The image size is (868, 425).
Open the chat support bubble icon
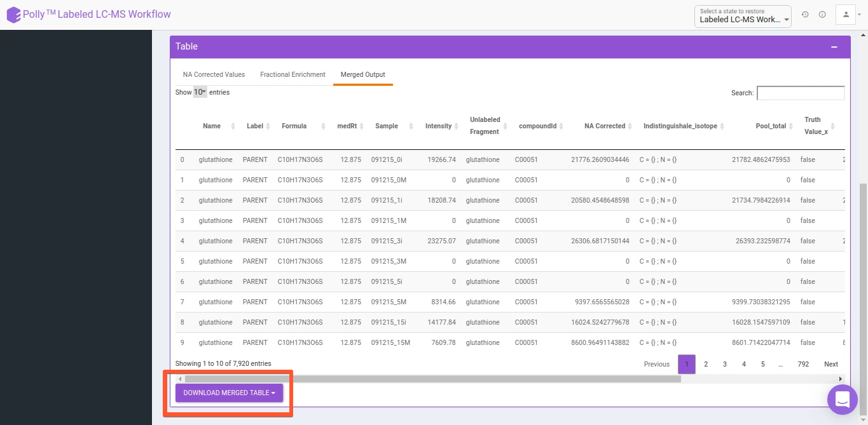tap(843, 400)
